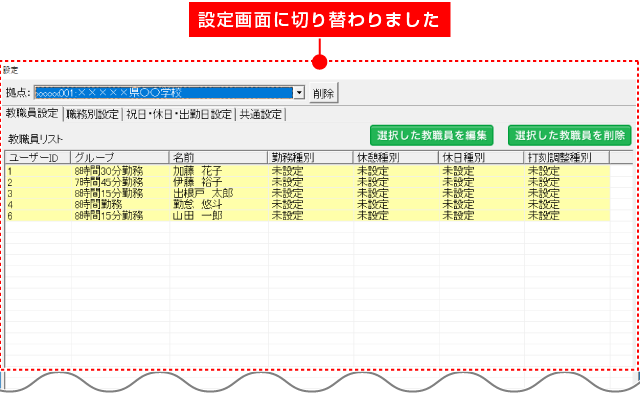Click the 勤務種別 column header
640x394 pixels.
click(310, 157)
